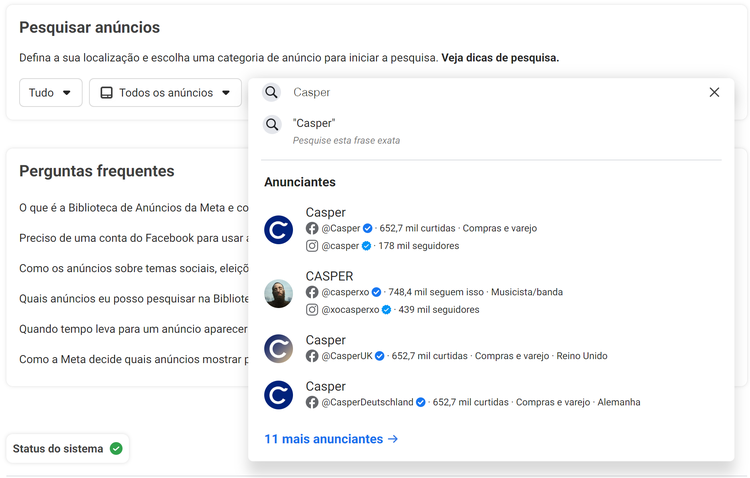
Task: Click the @CasperUK handle text
Action: pos(347,356)
